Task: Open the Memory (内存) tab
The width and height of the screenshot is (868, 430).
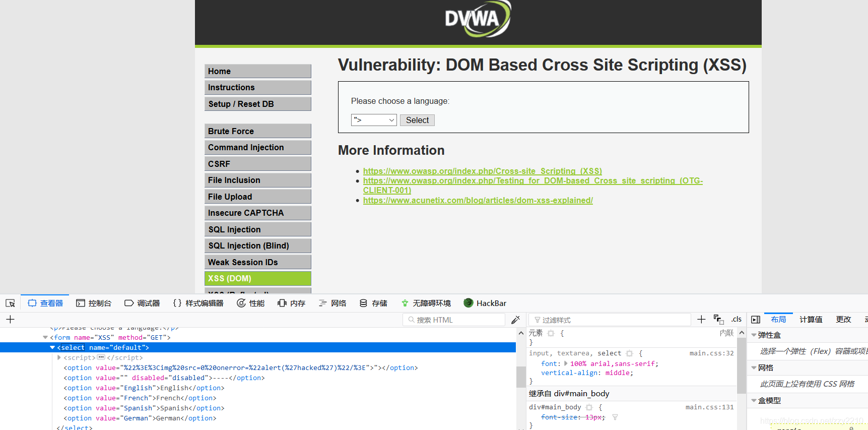Action: coord(292,303)
